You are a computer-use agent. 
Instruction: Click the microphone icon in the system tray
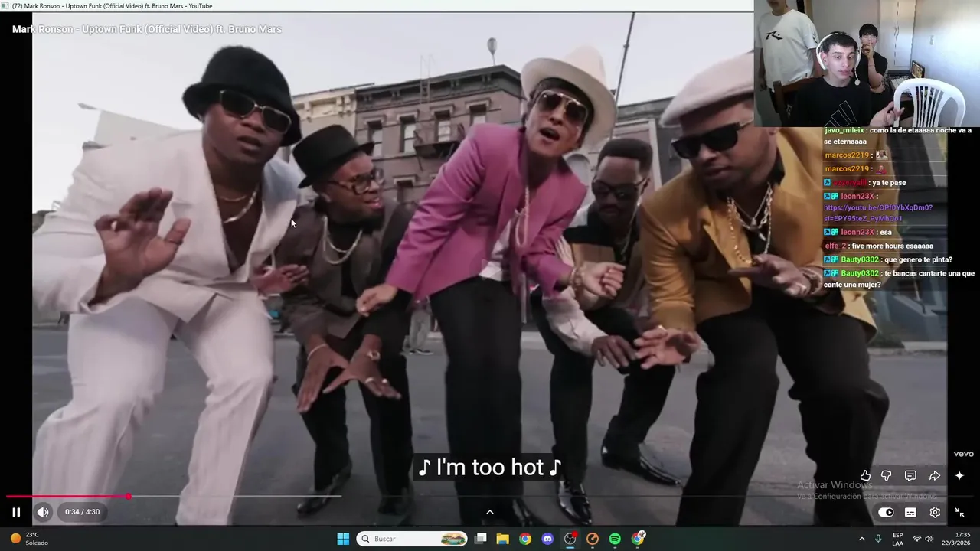click(x=878, y=539)
